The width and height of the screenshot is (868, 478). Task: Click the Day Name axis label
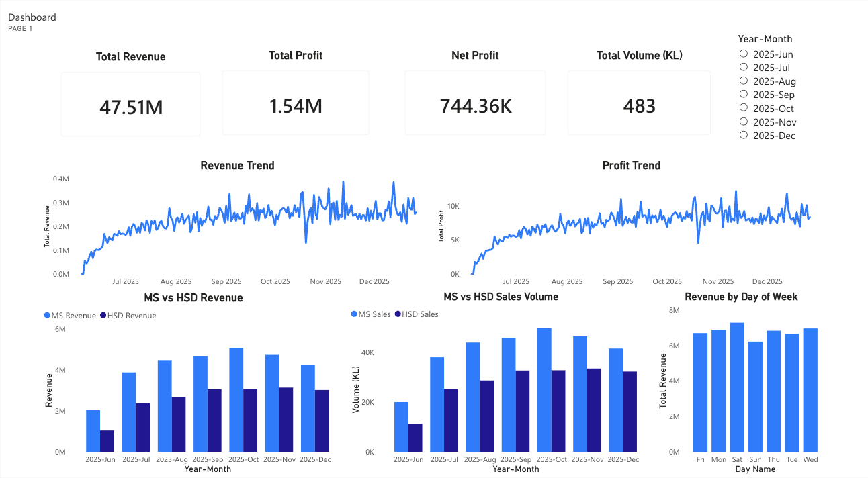tap(755, 469)
